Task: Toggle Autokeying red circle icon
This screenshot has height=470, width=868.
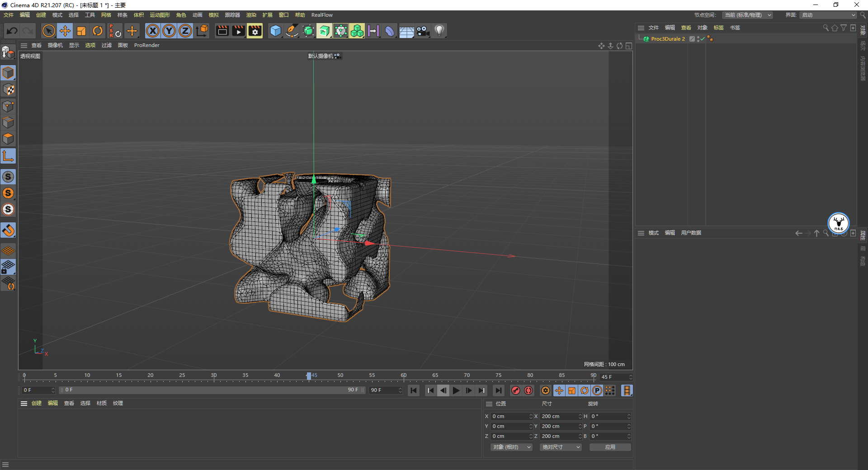Action: coord(528,390)
